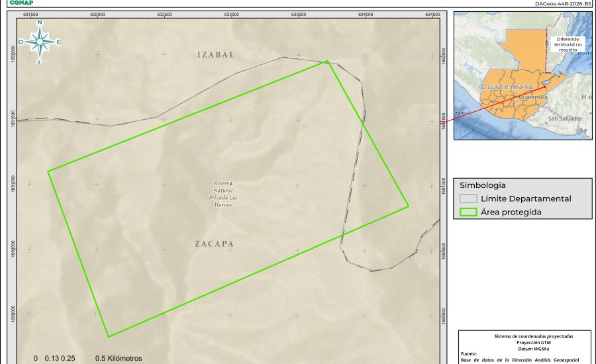Click the green Área protegida legend swatch

point(468,212)
